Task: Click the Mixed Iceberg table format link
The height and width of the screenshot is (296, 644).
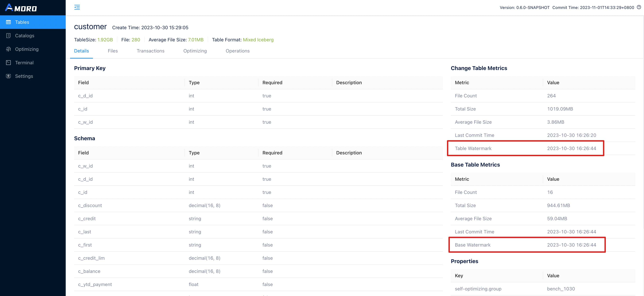Action: [x=258, y=39]
